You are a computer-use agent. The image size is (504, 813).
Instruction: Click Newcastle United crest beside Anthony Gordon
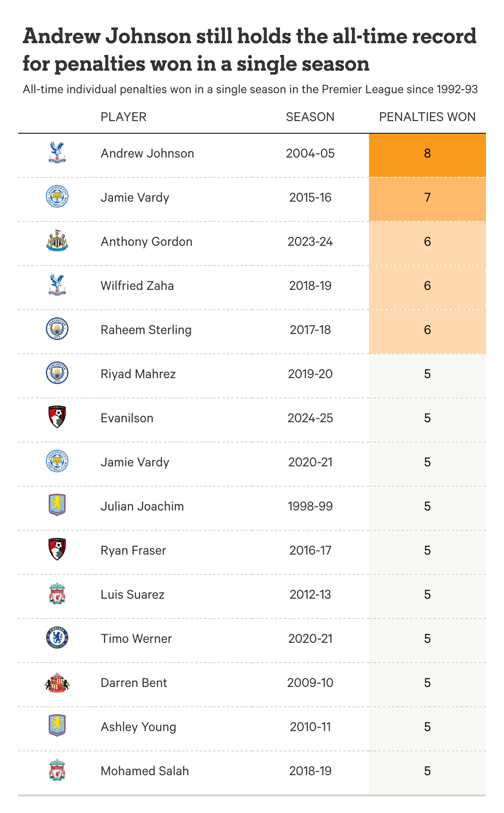[x=57, y=241]
